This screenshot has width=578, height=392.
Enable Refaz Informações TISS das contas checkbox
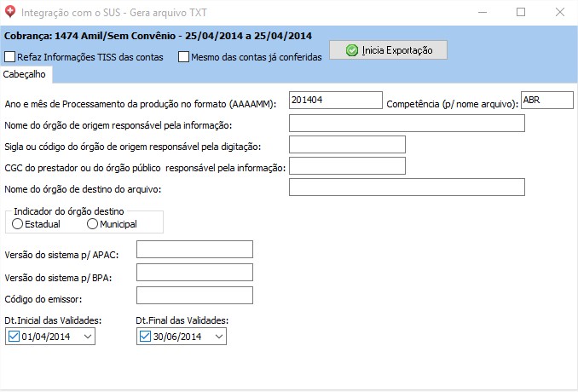tap(10, 57)
